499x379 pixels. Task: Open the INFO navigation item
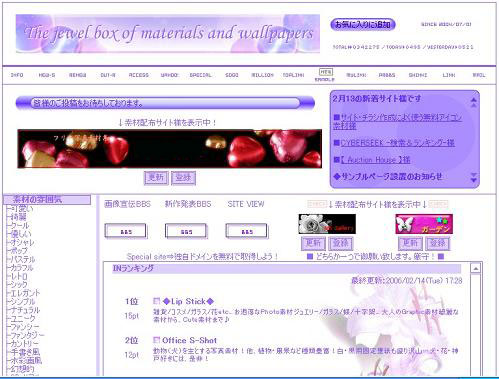17,75
